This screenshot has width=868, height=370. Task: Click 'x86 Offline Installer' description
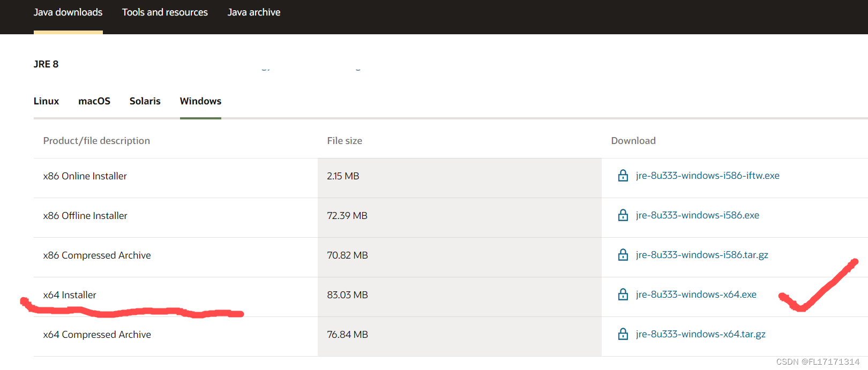85,216
